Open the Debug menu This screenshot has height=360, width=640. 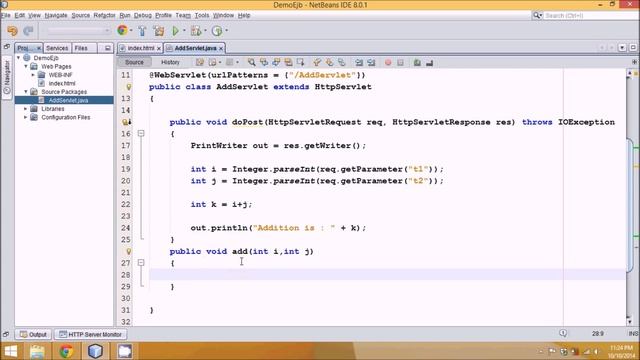pyautogui.click(x=142, y=16)
